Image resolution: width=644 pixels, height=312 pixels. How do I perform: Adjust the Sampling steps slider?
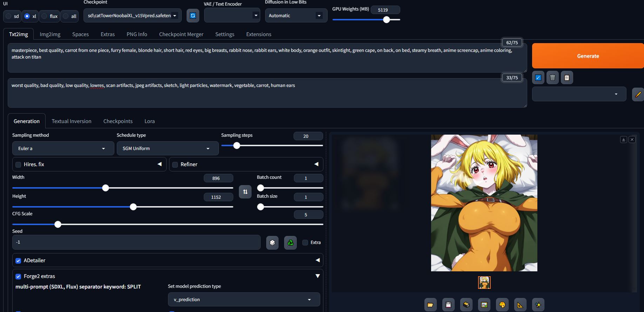(x=272, y=145)
